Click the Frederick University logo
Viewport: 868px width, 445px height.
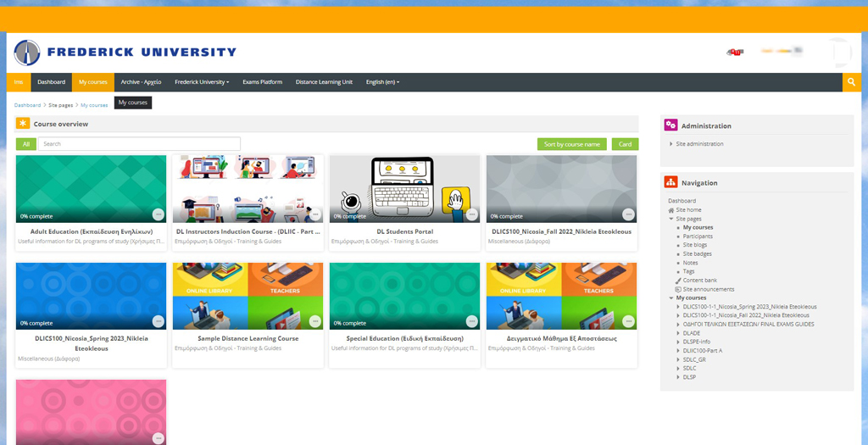pyautogui.click(x=125, y=53)
